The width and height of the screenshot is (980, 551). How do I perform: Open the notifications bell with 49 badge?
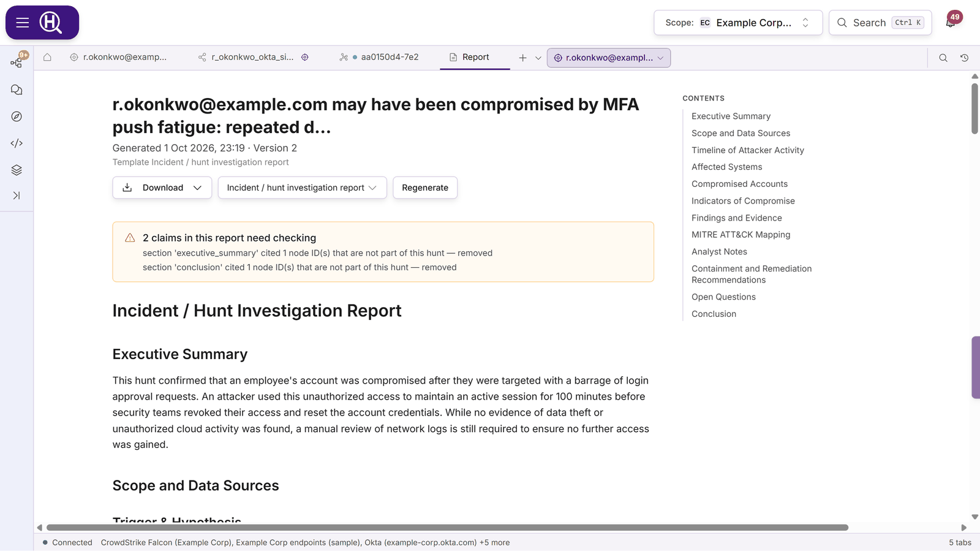(x=951, y=22)
